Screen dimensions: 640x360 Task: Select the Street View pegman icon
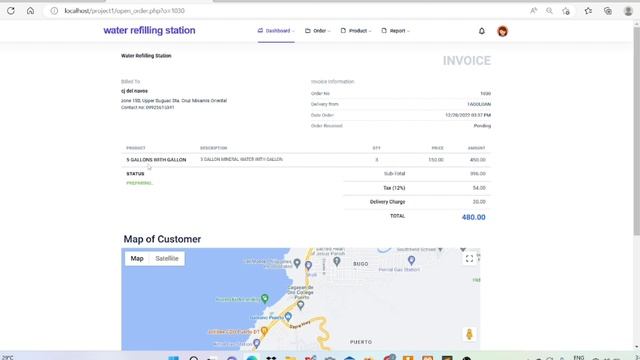click(469, 334)
